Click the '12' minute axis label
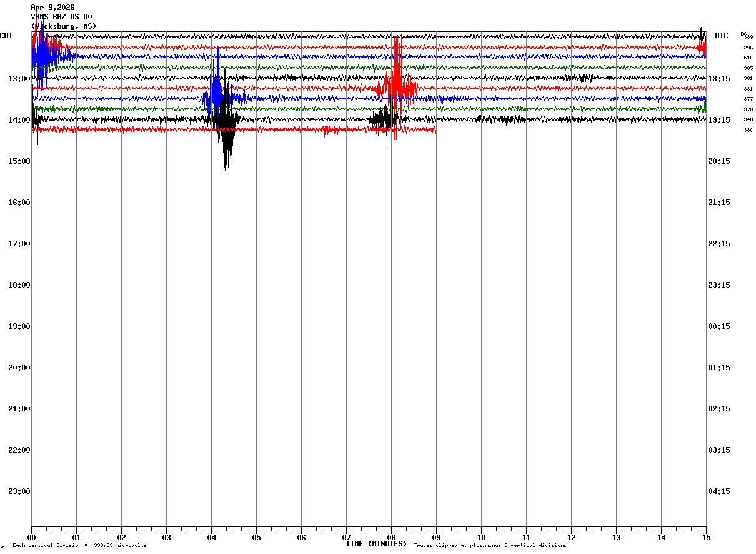 (571, 538)
